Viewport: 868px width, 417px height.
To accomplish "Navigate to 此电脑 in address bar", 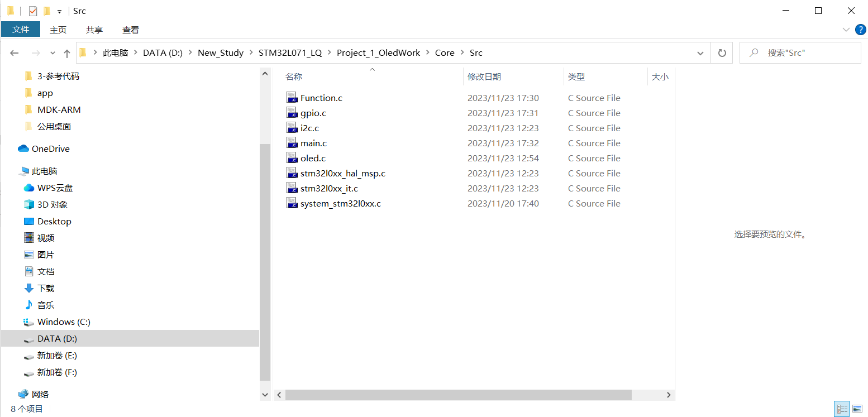I will pos(115,53).
